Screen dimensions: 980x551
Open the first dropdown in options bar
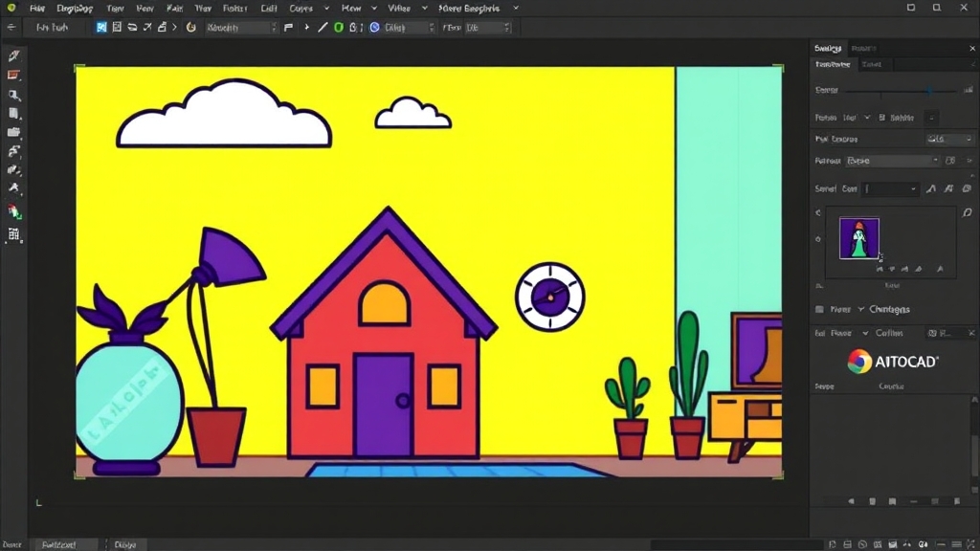[241, 28]
